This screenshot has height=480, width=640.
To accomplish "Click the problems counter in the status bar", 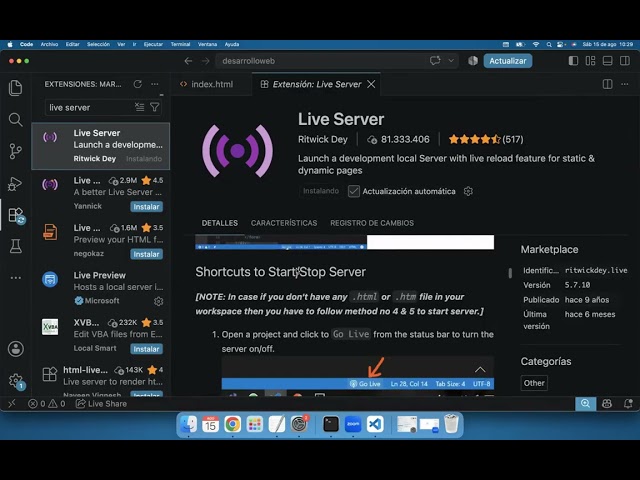I will click(47, 403).
